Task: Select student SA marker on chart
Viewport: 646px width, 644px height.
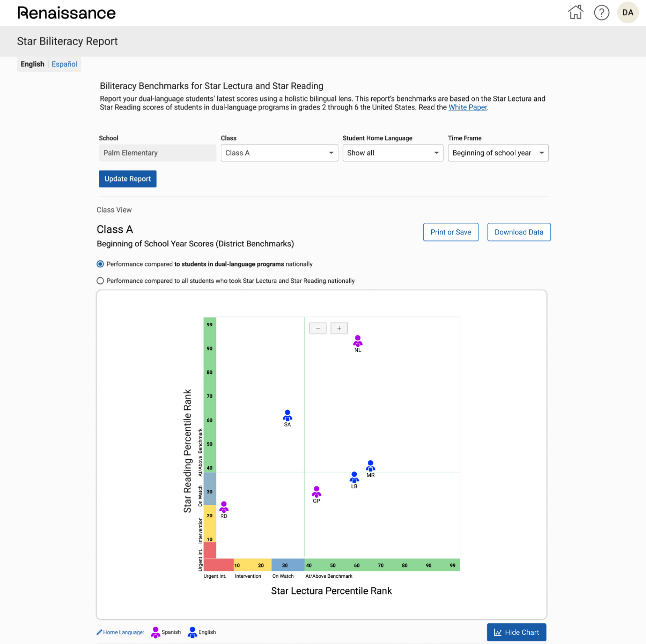Action: pos(287,415)
